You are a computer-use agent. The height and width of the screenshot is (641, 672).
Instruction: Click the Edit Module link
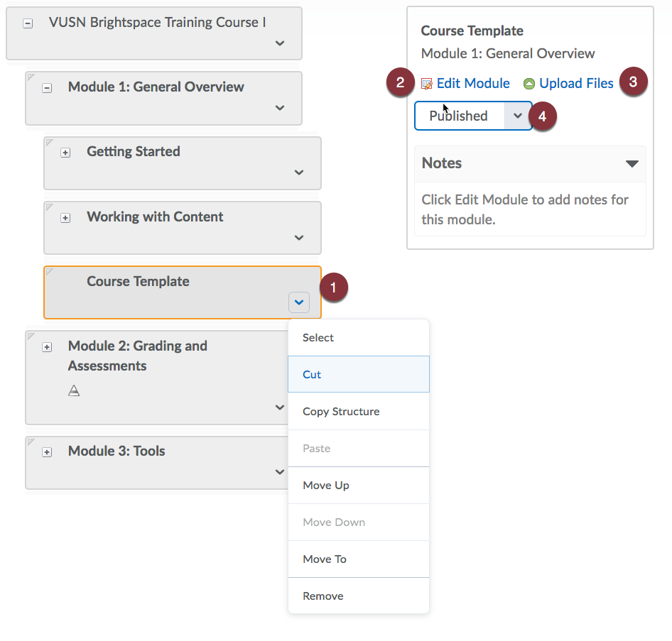473,83
